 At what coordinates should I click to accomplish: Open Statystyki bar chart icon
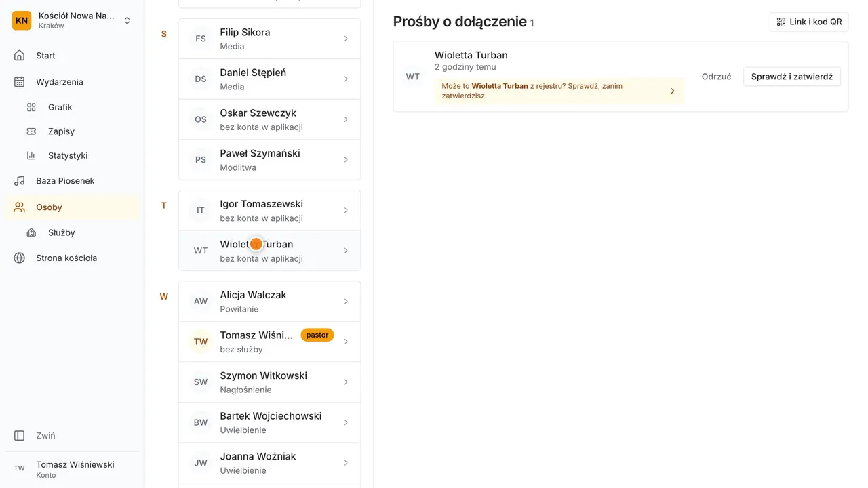(31, 155)
